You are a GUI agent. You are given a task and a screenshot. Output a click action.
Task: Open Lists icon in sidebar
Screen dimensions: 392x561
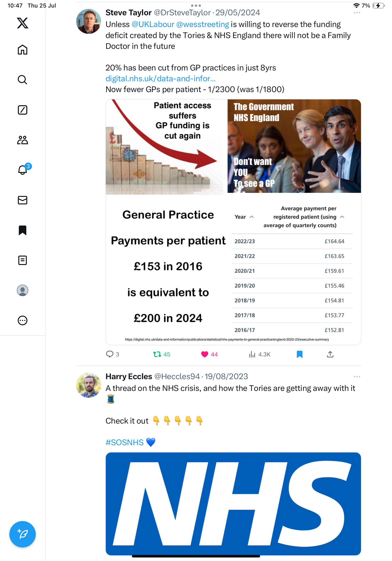(23, 260)
